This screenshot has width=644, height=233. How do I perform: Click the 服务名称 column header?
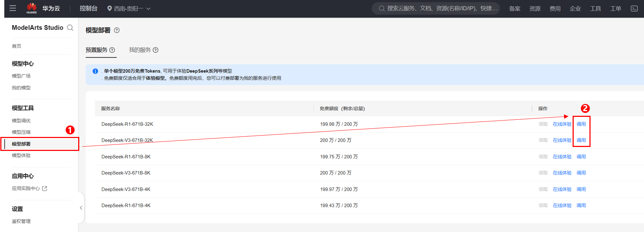(111, 108)
